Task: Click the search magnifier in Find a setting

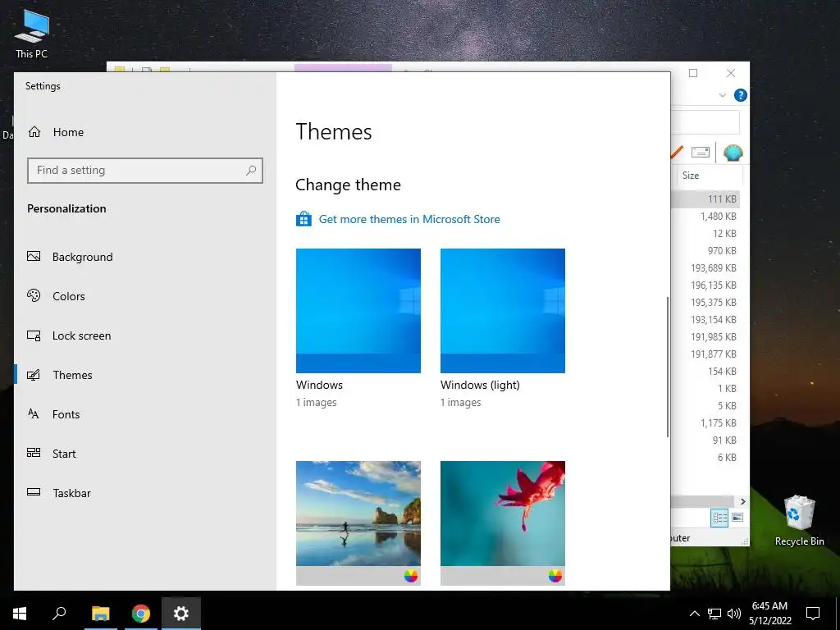Action: [x=251, y=171]
